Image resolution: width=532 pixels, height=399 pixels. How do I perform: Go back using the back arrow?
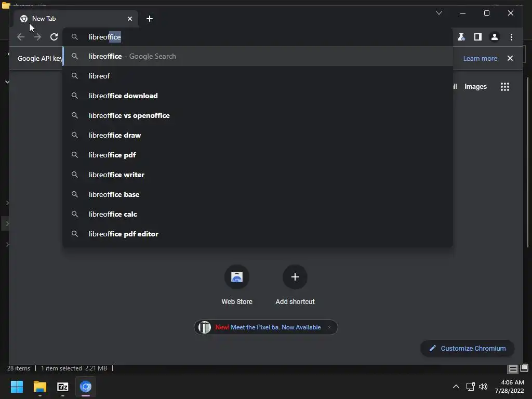[21, 37]
